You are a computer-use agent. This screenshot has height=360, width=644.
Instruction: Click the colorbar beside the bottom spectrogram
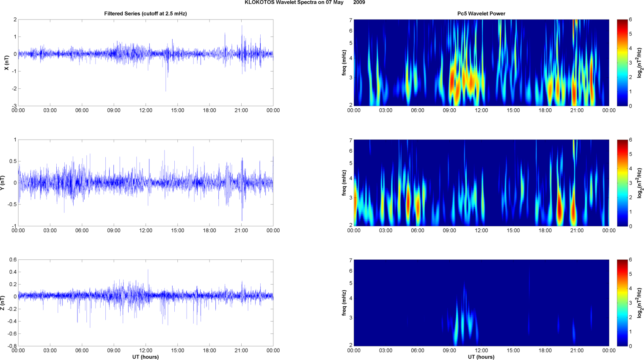pos(622,303)
